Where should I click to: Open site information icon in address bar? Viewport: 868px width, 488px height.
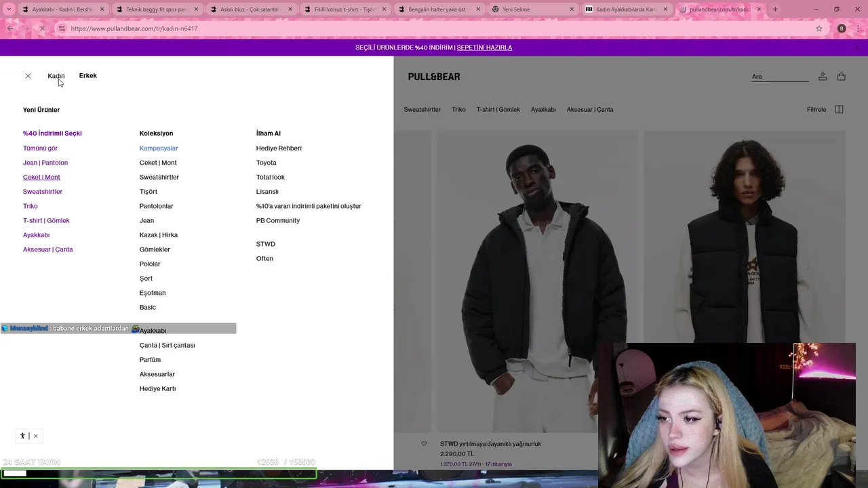coord(62,28)
